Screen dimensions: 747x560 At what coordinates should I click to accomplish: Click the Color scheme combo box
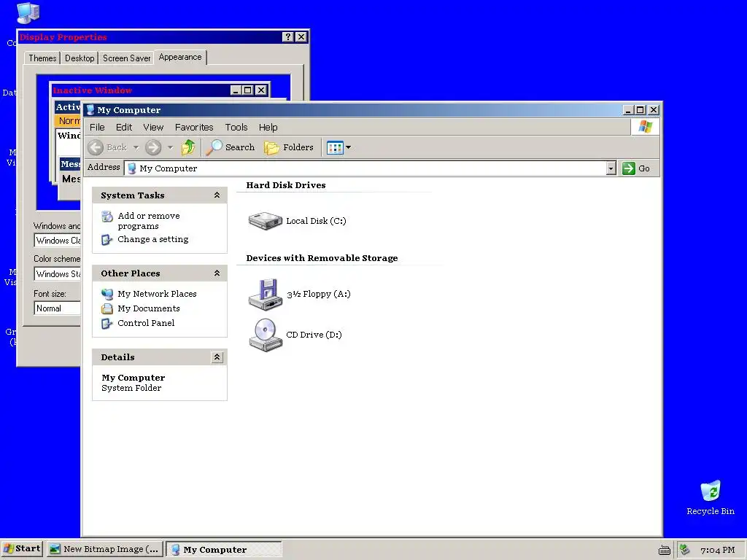point(57,274)
